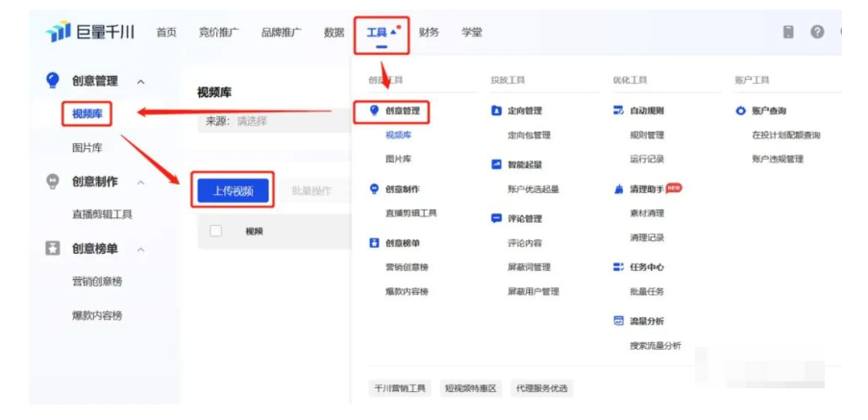The width and height of the screenshot is (868, 420).
Task: Open 营销创意榜 link in tools menu
Action: (407, 267)
